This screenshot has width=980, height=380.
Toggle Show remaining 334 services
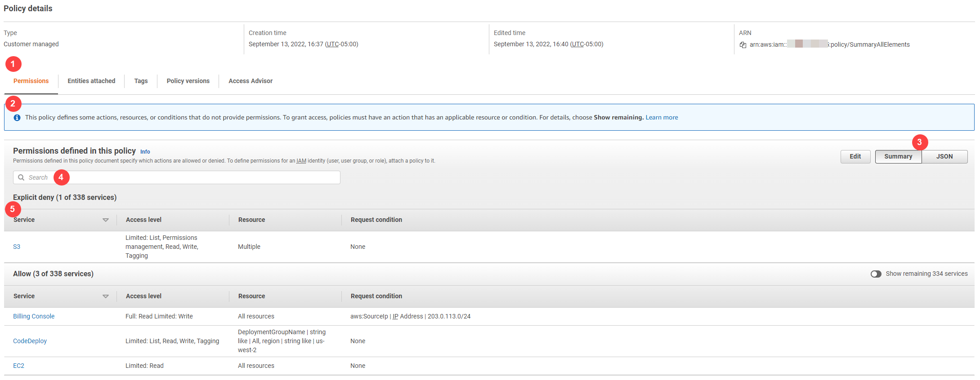tap(876, 274)
